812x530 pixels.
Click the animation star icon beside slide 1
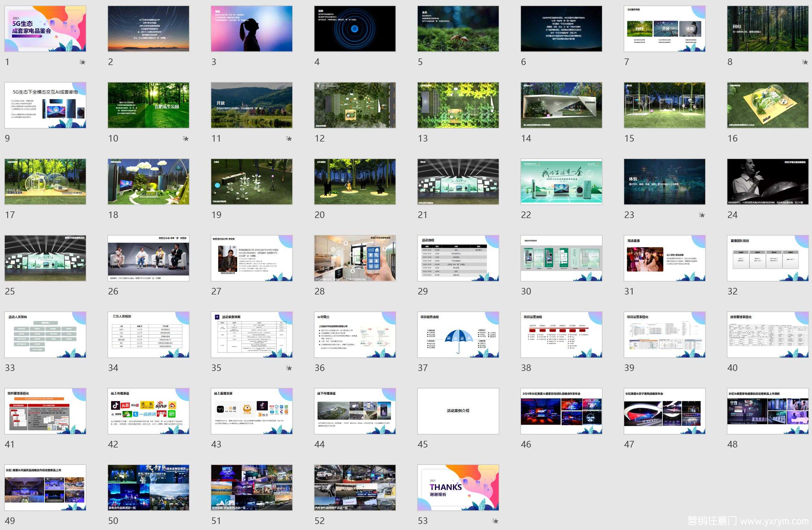coord(82,62)
